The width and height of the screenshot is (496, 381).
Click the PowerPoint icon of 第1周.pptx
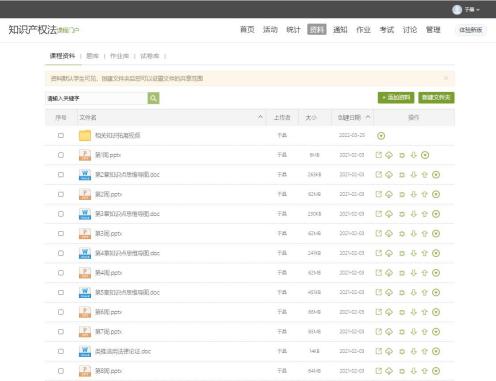coord(85,155)
